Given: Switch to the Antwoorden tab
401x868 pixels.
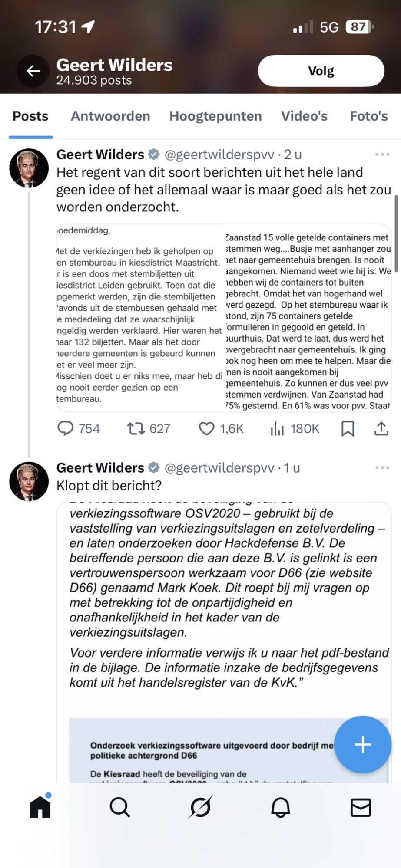Looking at the screenshot, I should click(x=110, y=116).
